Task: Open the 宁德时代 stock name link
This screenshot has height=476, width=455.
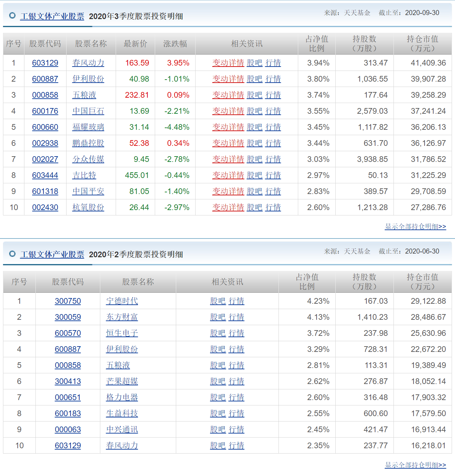Action: [122, 301]
